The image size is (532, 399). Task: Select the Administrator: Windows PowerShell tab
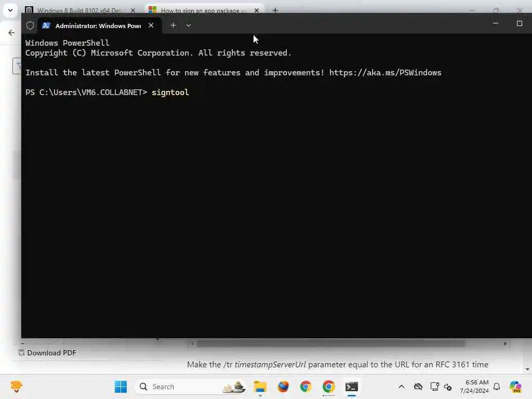[98, 26]
